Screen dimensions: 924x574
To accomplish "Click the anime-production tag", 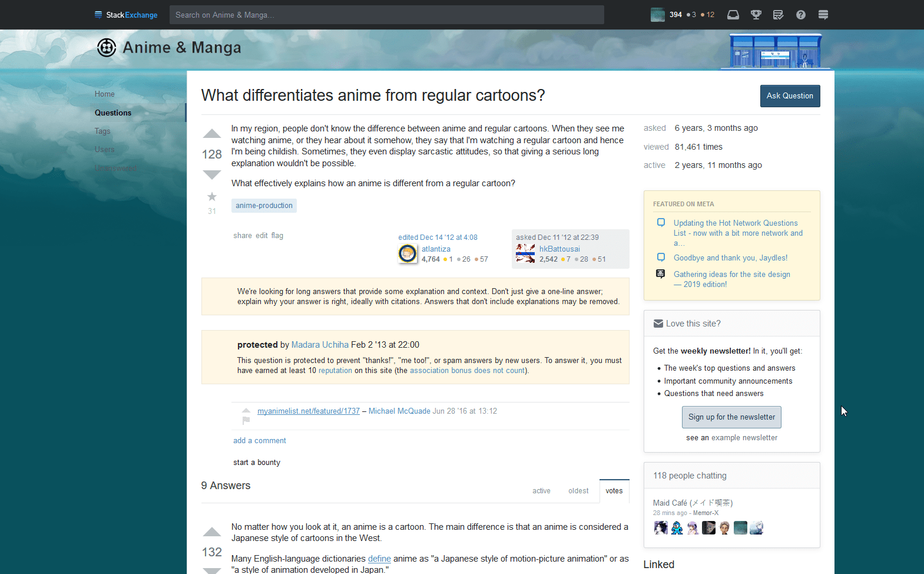I will 264,206.
